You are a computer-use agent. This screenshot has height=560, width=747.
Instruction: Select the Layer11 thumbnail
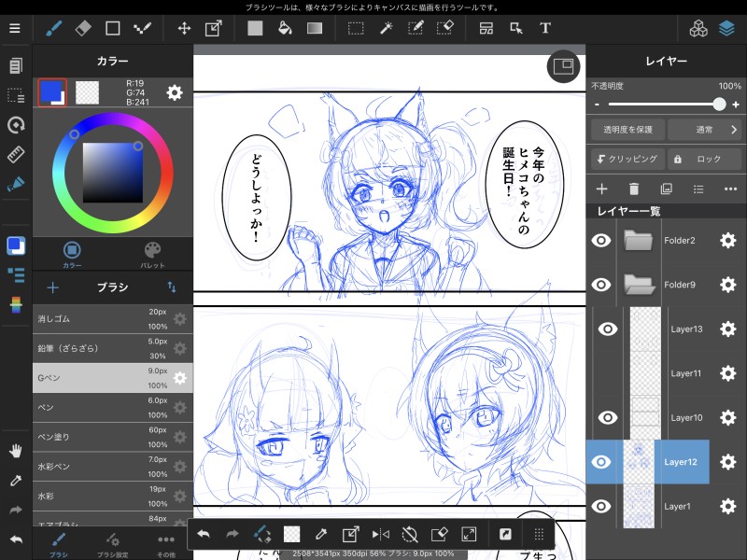coord(645,373)
